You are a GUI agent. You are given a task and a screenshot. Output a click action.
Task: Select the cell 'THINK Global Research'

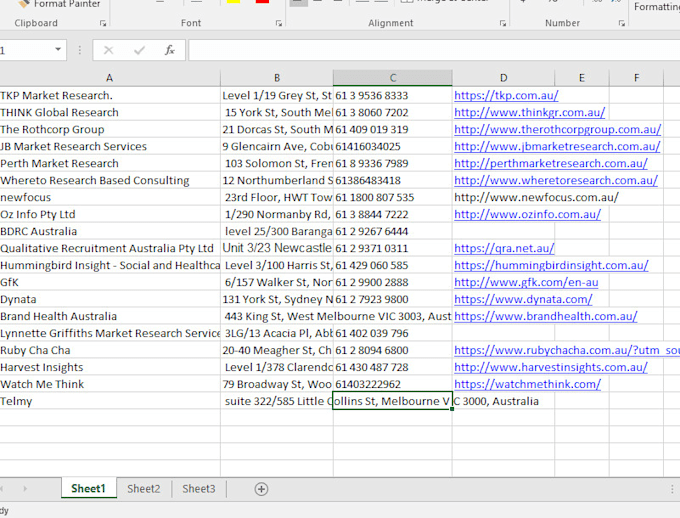110,112
